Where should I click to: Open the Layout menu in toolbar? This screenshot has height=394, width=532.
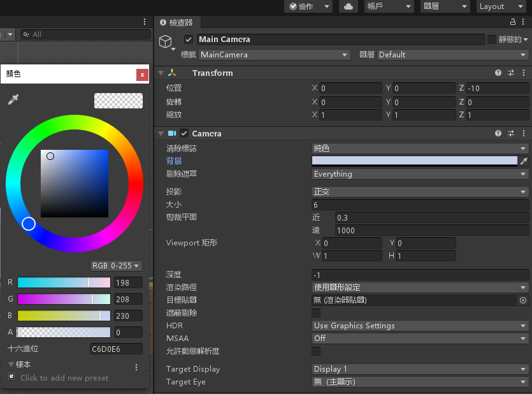(501, 6)
